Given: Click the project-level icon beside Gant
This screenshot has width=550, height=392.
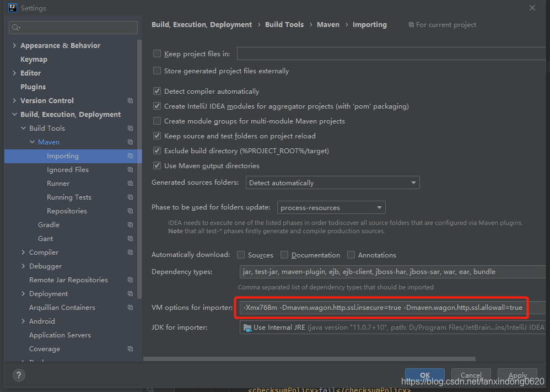Looking at the screenshot, I should (130, 239).
